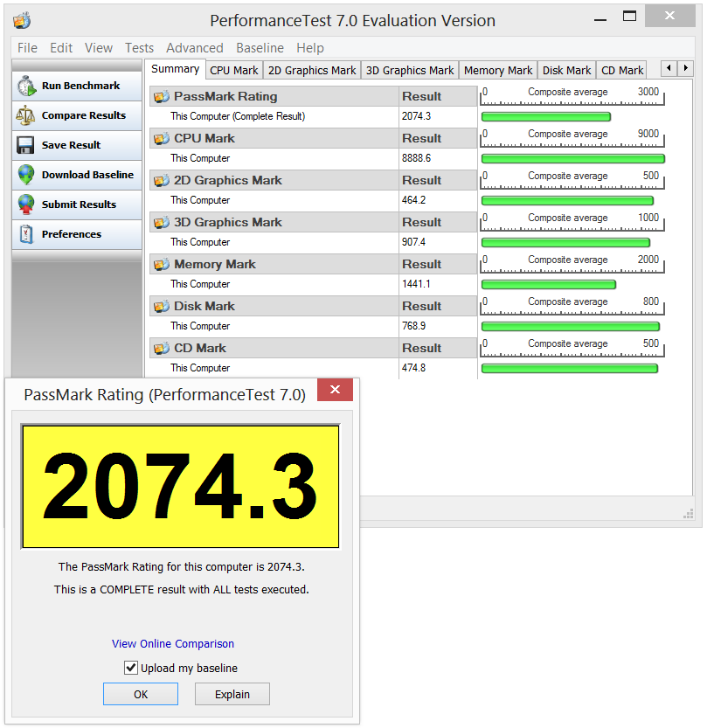Viewport: 707px width, 728px height.
Task: Click the icon beside Memory Mark header
Action: coord(162,264)
